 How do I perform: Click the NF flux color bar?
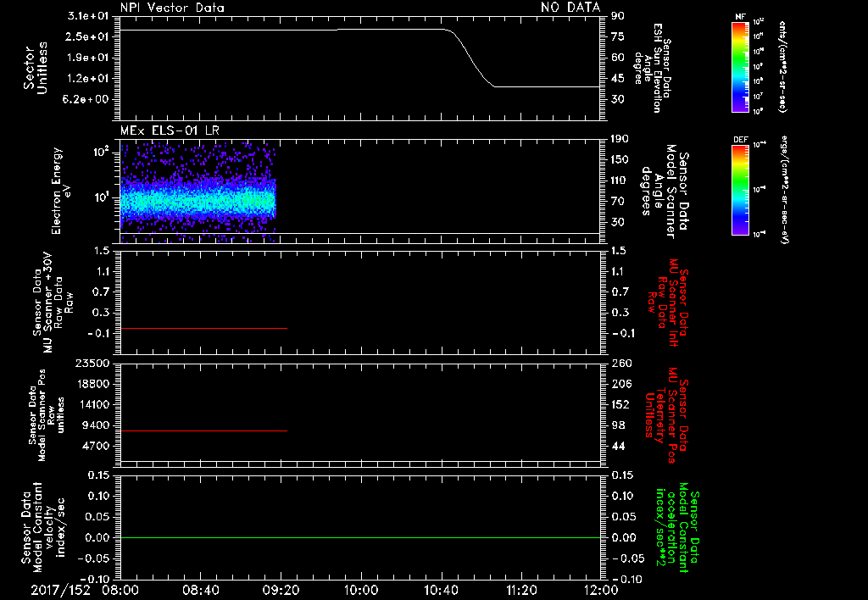coord(741,67)
